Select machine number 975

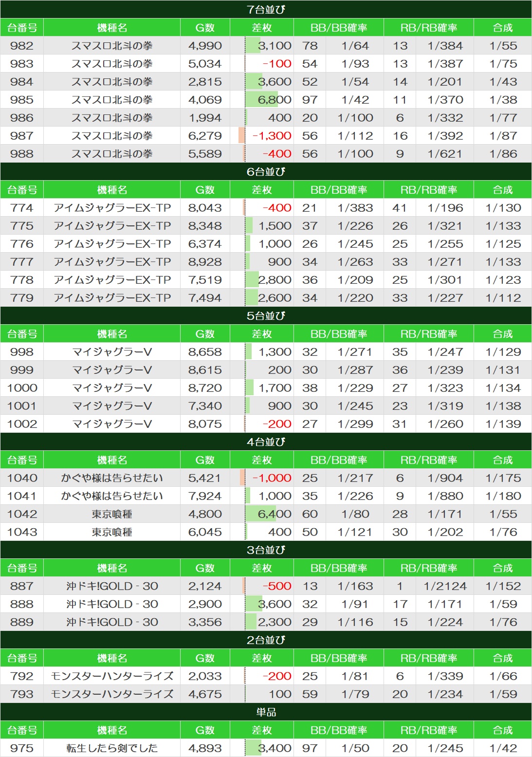[22, 748]
